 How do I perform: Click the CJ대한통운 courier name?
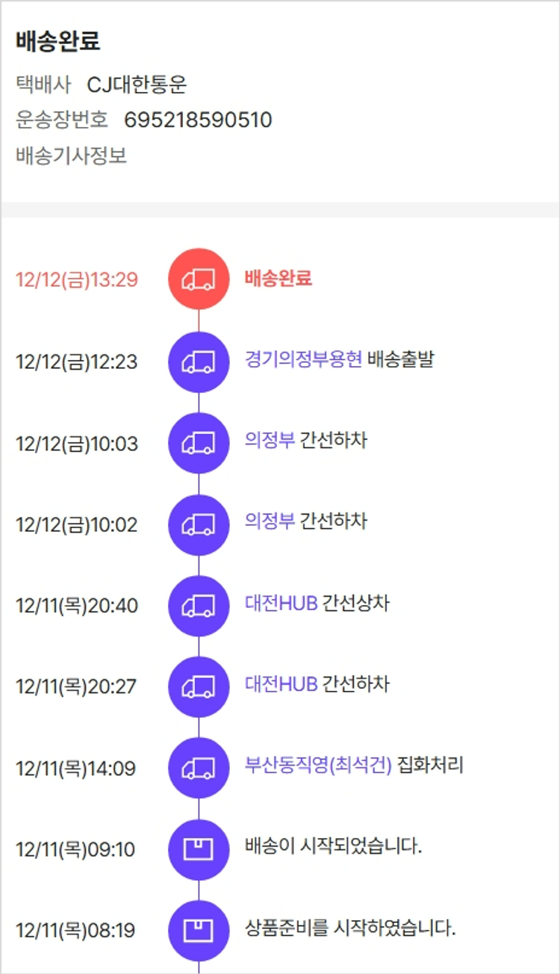click(x=137, y=85)
